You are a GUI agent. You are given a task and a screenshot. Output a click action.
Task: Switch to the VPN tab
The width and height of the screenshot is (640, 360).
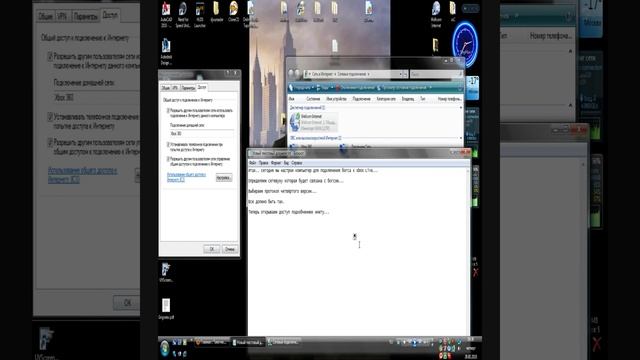tap(175, 88)
